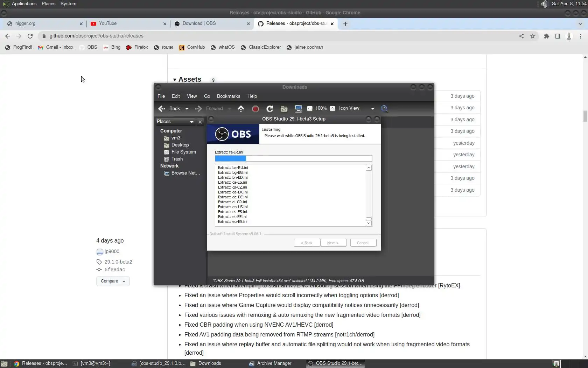Open Bookmarks menu in Downloads window
Viewport: 588px width, 368px height.
coord(229,96)
